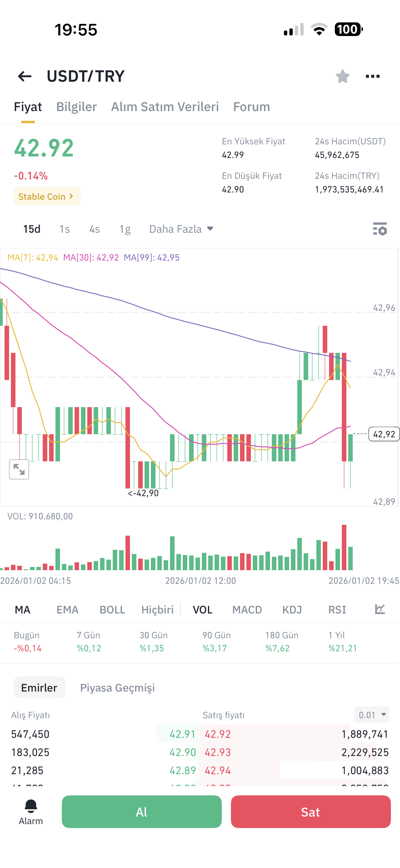Open the 0.01 price precision dropdown
Screen dimensions: 400x868
click(372, 715)
